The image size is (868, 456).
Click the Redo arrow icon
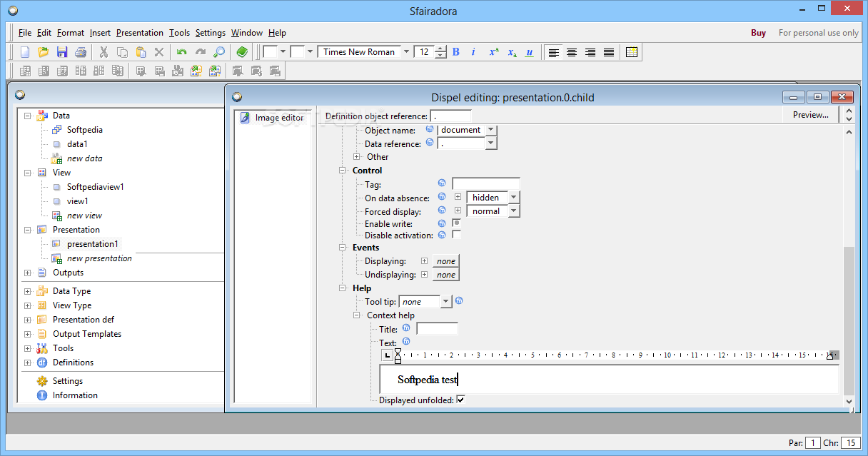pyautogui.click(x=201, y=52)
